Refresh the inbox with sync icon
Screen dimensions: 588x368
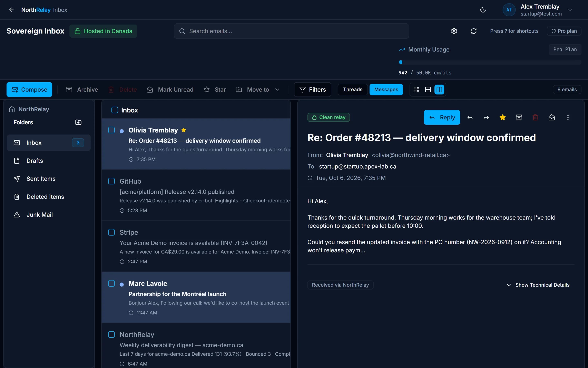coord(473,31)
